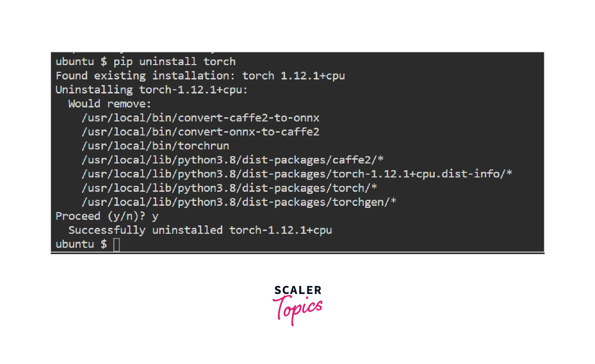Click the convert-caffe2-to-onnx path
595x364 pixels.
pos(201,118)
